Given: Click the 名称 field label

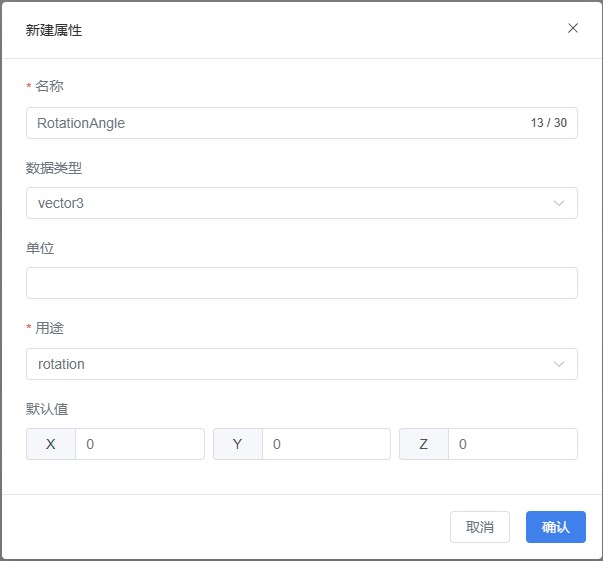Looking at the screenshot, I should pos(49,86).
